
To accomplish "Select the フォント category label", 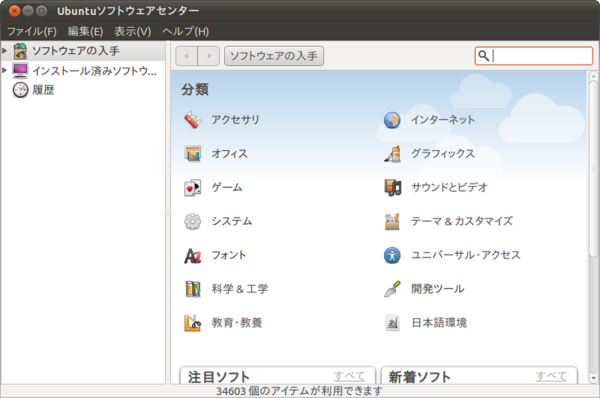I will [x=229, y=255].
